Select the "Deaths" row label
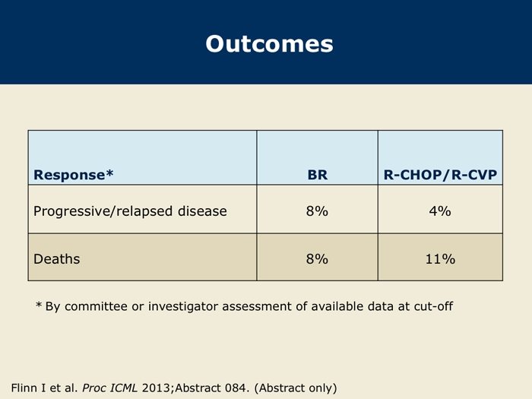Viewport: 532px width, 399px height. click(x=57, y=258)
